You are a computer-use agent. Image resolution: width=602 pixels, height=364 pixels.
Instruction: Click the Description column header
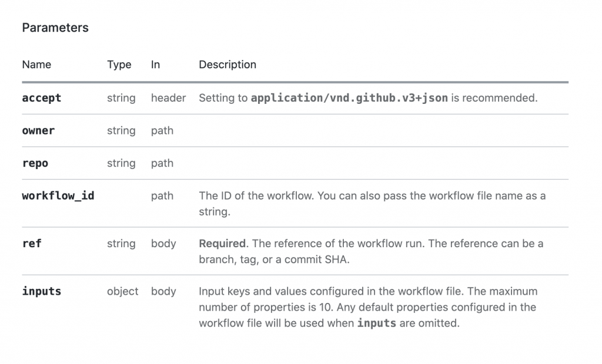[228, 65]
